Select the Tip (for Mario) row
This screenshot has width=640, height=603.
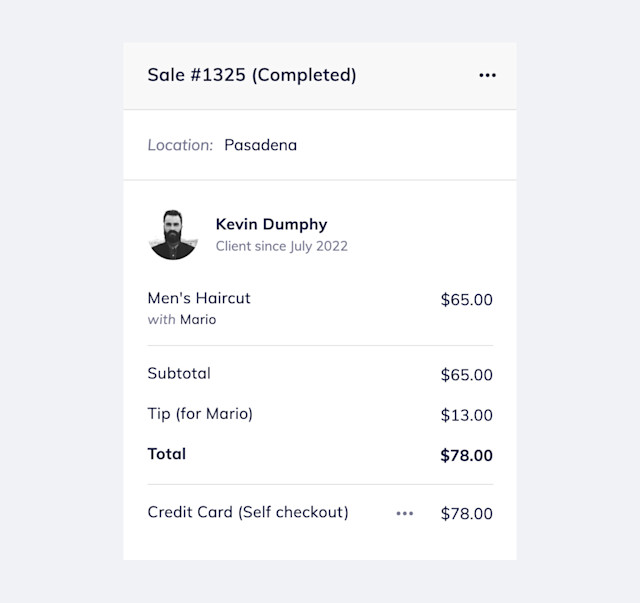320,414
